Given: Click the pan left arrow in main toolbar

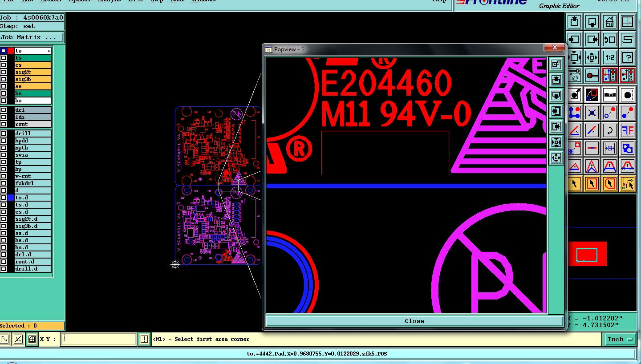Looking at the screenshot, I should (574, 40).
